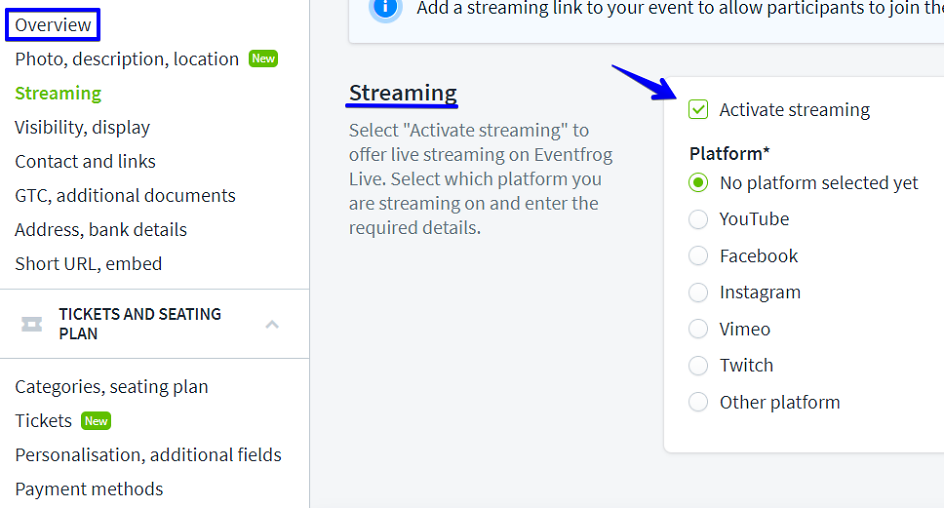Open Categories, seating plan page

click(111, 386)
